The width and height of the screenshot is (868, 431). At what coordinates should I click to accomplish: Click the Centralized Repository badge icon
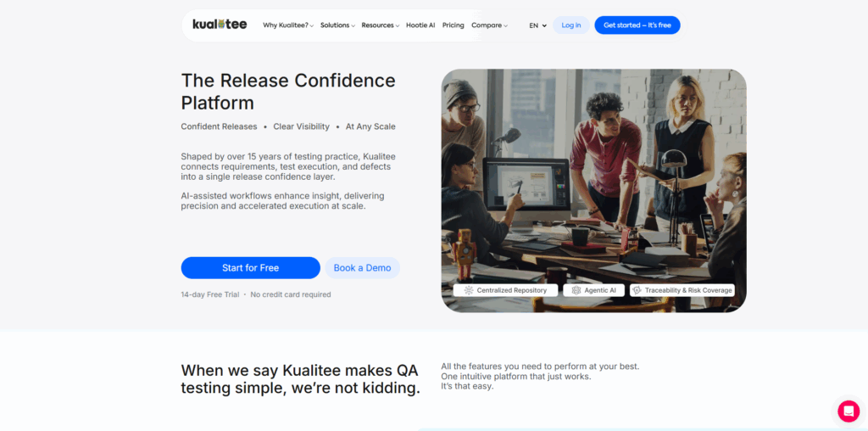(x=468, y=290)
